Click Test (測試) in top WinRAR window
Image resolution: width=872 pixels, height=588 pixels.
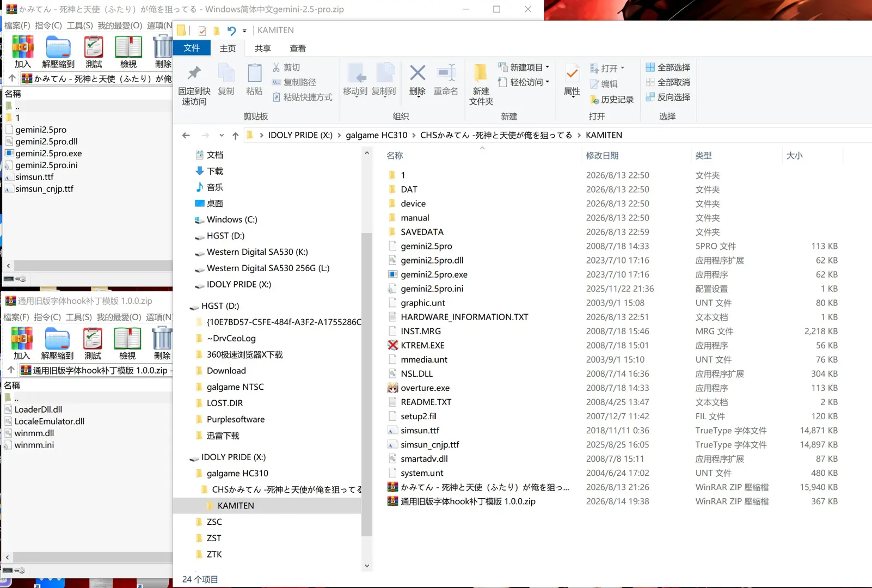tap(94, 52)
